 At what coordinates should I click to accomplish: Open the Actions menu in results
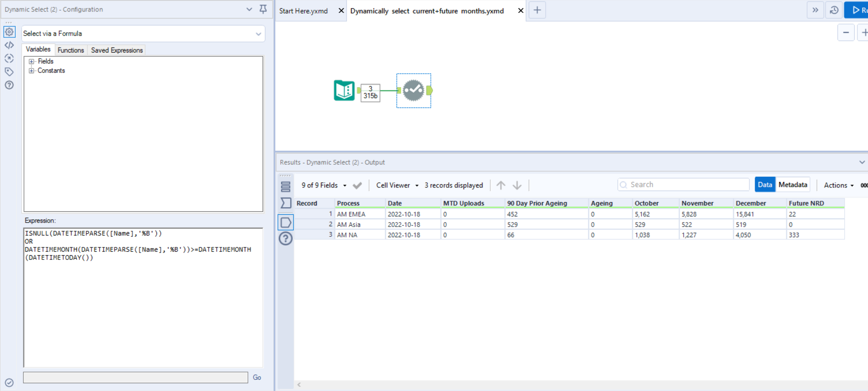838,185
